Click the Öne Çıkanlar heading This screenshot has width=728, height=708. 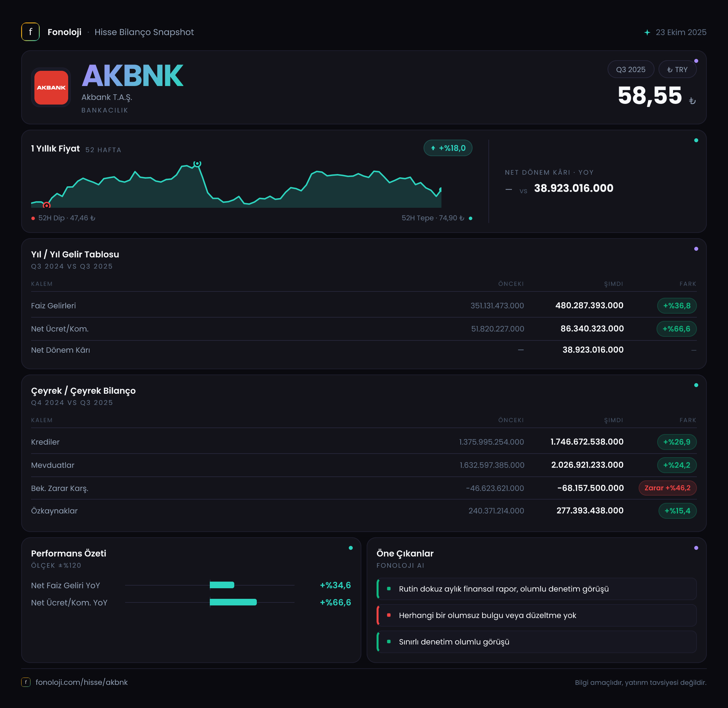[405, 553]
